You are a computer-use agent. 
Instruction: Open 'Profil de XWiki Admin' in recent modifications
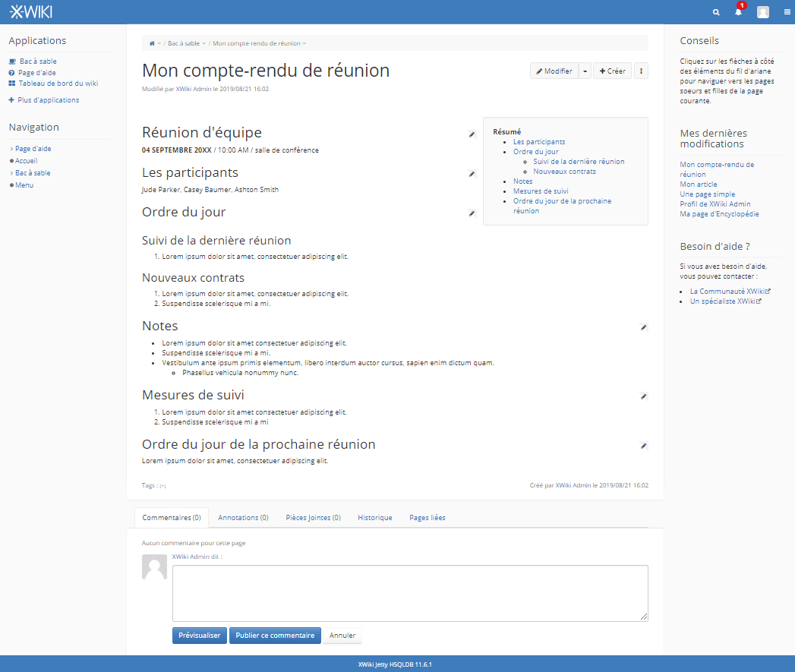[x=715, y=204]
